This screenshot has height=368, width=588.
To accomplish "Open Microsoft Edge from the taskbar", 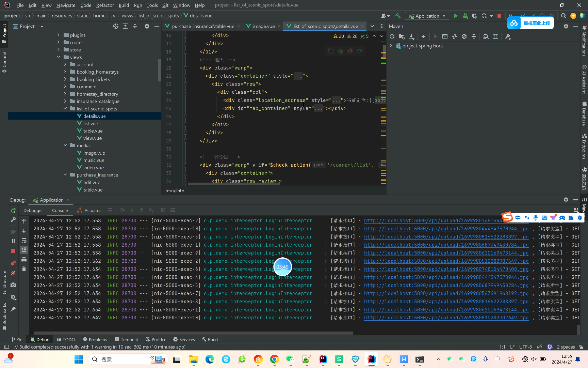I will tap(210, 359).
